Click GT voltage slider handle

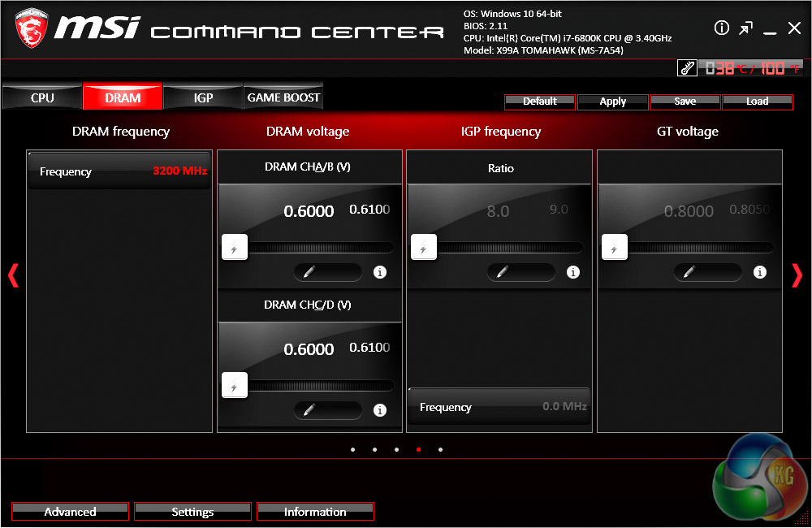click(615, 247)
